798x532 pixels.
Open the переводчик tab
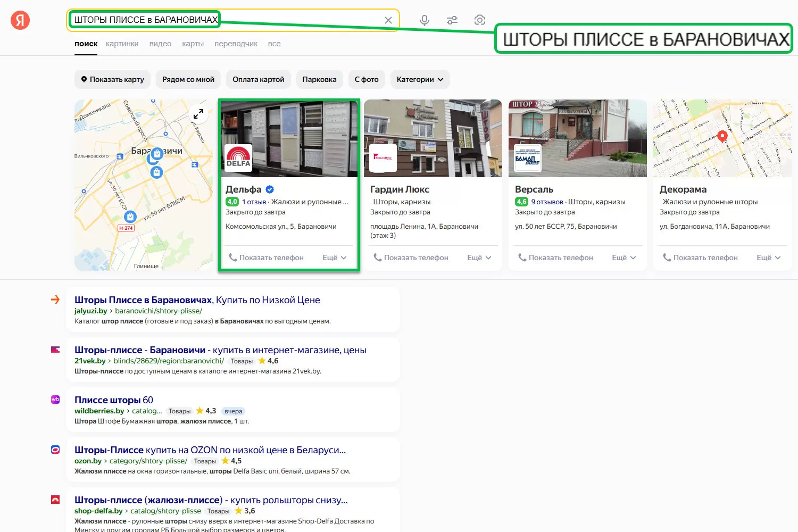click(236, 44)
